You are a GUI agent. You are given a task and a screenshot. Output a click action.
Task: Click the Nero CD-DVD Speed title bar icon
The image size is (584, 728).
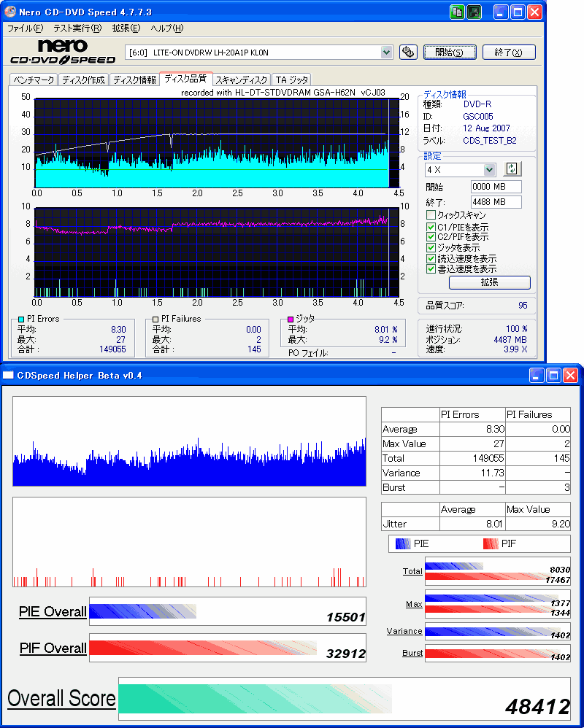coord(9,11)
